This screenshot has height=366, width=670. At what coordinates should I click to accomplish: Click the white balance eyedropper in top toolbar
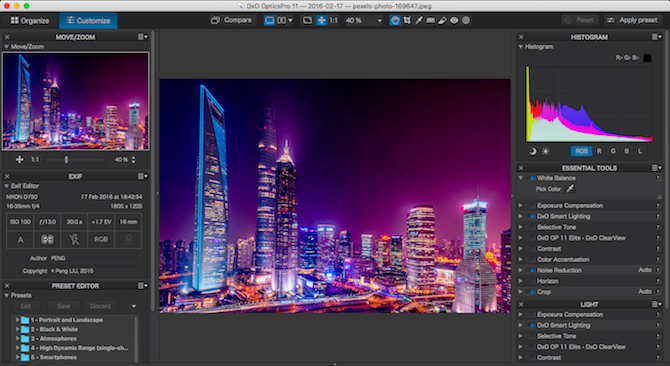coord(419,20)
